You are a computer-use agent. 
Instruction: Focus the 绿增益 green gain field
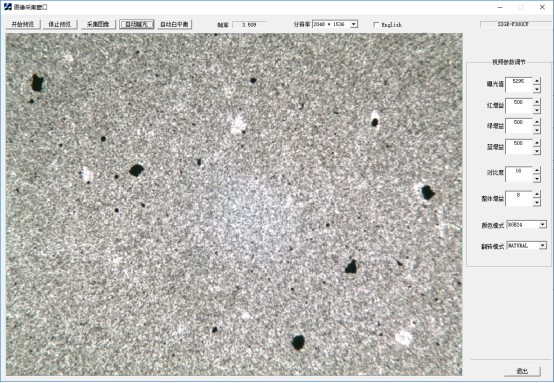[519, 126]
